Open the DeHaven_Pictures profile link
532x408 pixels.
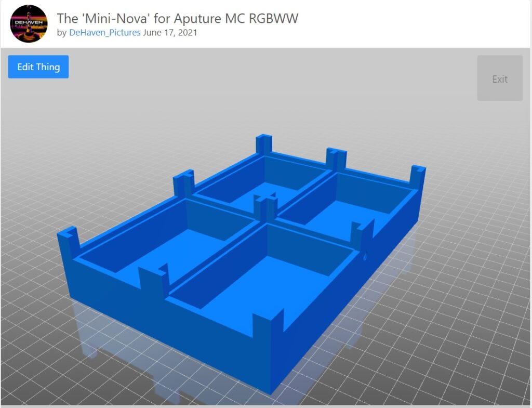(104, 33)
